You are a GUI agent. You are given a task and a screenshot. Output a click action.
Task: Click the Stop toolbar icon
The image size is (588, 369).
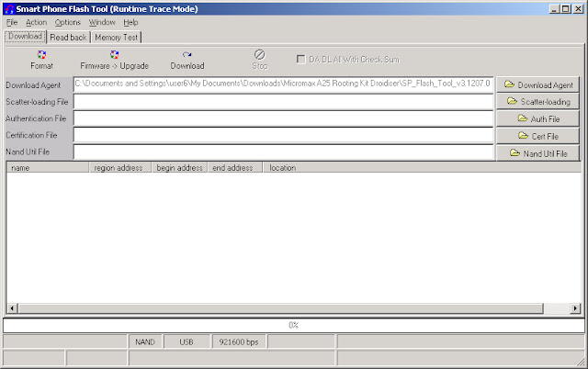259,55
